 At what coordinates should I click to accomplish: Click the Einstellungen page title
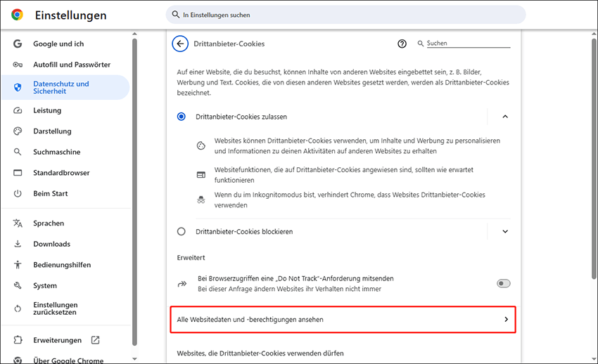pyautogui.click(x=71, y=15)
